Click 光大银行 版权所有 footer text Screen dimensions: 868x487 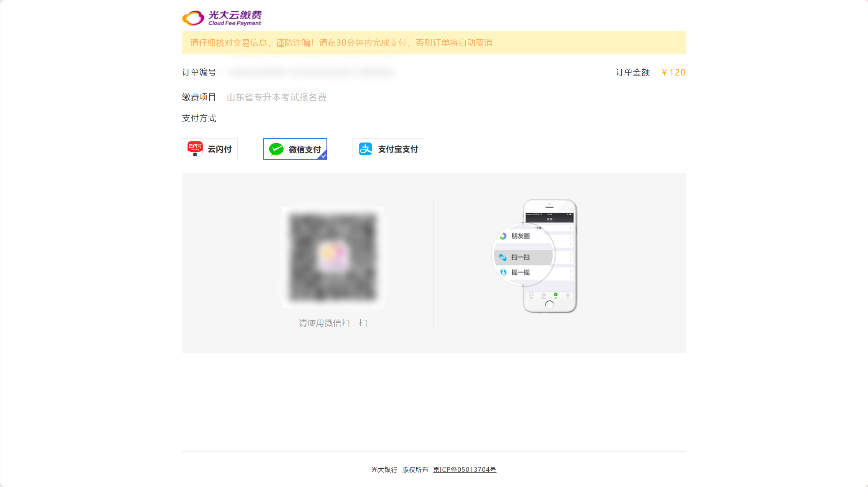tap(400, 469)
